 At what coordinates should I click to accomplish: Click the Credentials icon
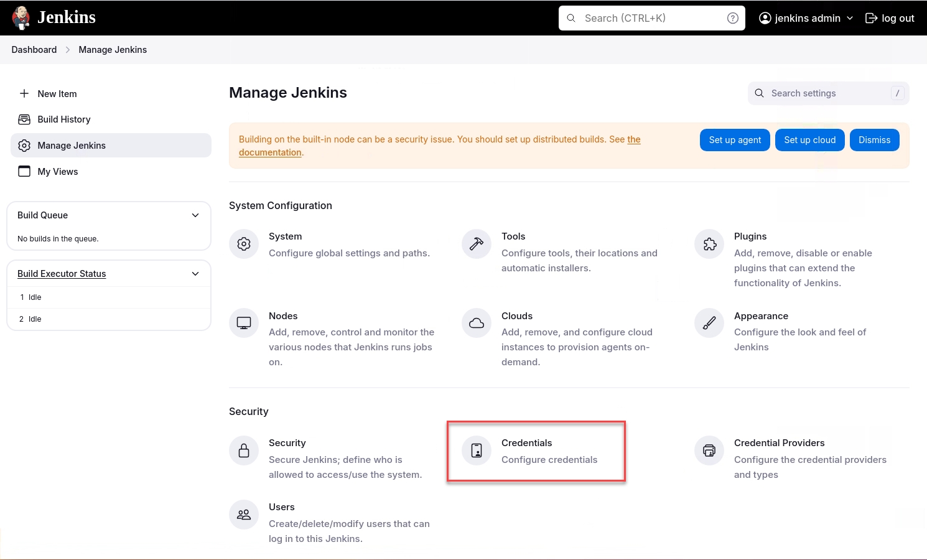477,450
